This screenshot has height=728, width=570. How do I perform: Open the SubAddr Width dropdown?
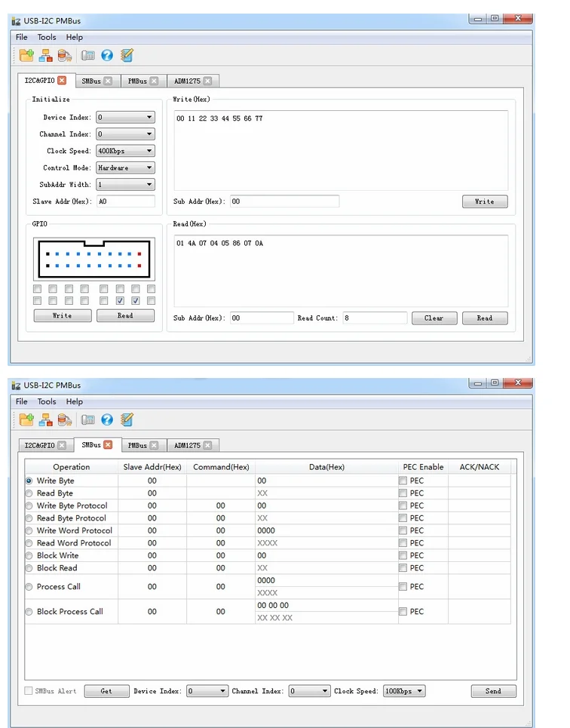(125, 185)
